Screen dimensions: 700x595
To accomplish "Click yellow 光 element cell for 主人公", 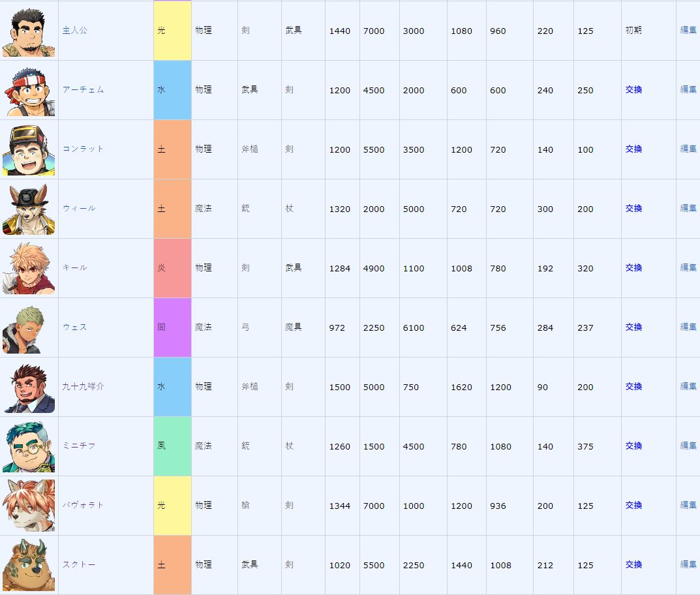I will [x=172, y=31].
